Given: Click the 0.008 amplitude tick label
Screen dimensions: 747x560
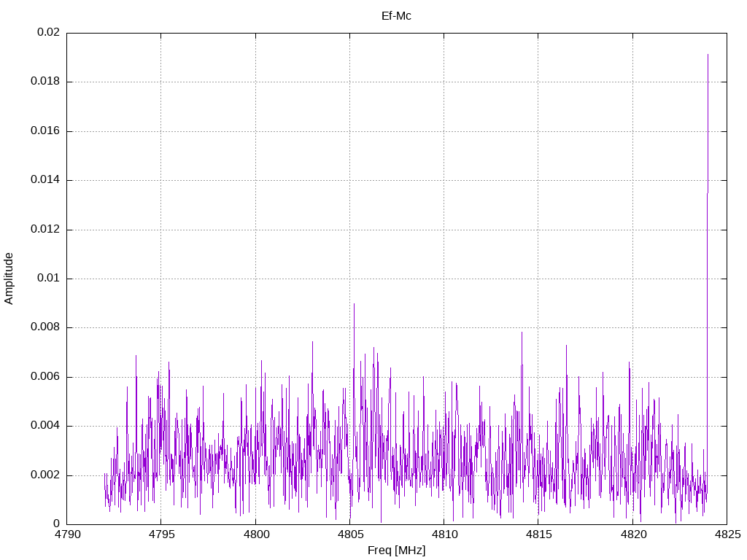Looking at the screenshot, I should (x=44, y=327).
